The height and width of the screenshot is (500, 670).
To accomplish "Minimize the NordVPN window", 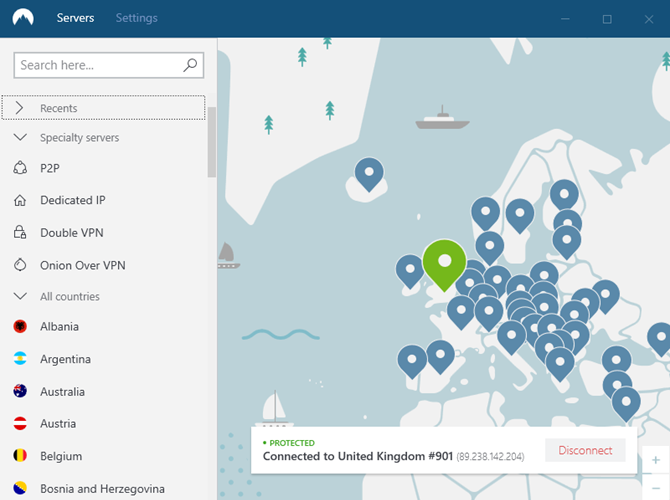I will 565,19.
